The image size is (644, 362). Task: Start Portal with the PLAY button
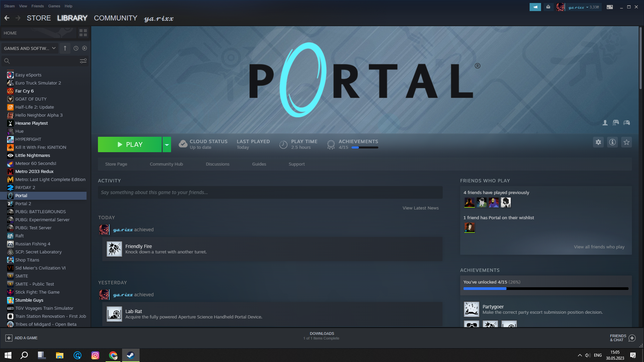(x=130, y=144)
